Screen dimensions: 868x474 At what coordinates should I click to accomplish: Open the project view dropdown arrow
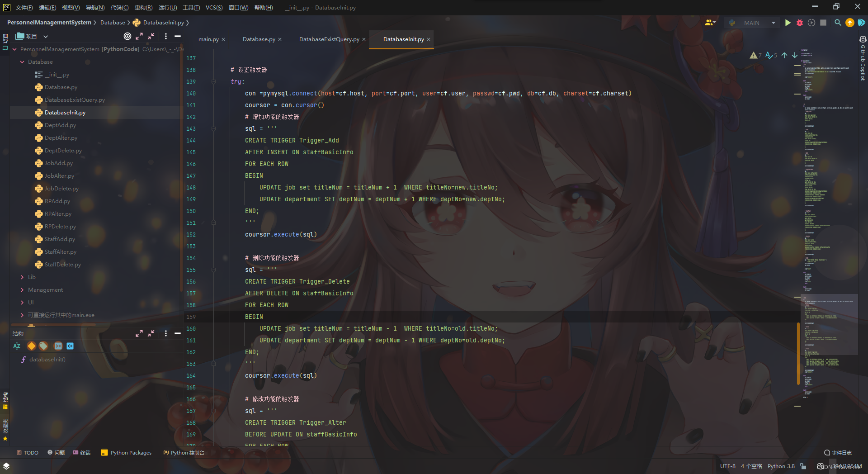click(46, 36)
